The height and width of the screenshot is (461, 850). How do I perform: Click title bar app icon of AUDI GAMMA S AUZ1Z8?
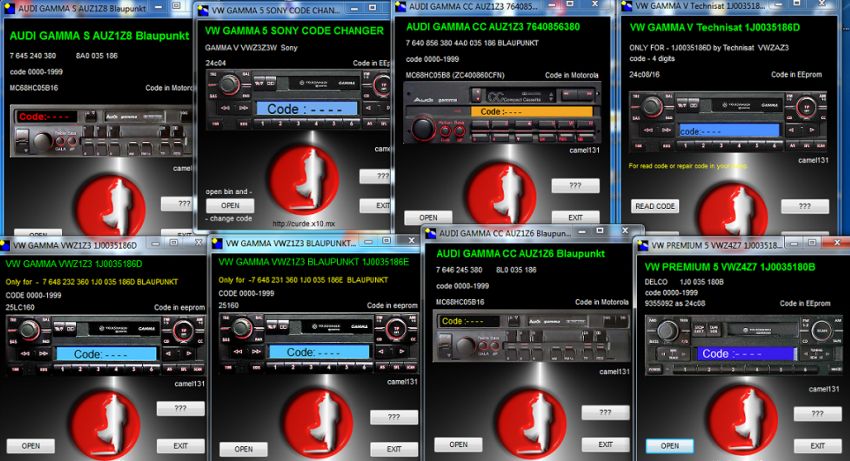tap(10, 8)
